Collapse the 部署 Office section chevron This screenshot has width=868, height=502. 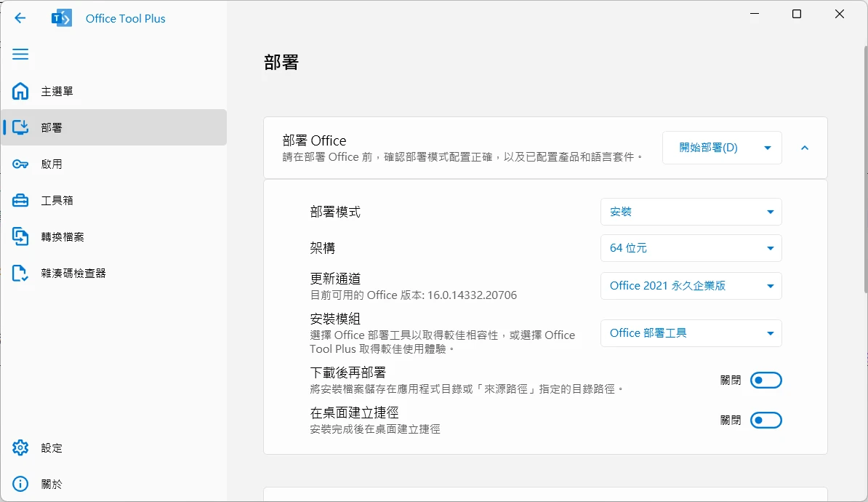[x=804, y=148]
